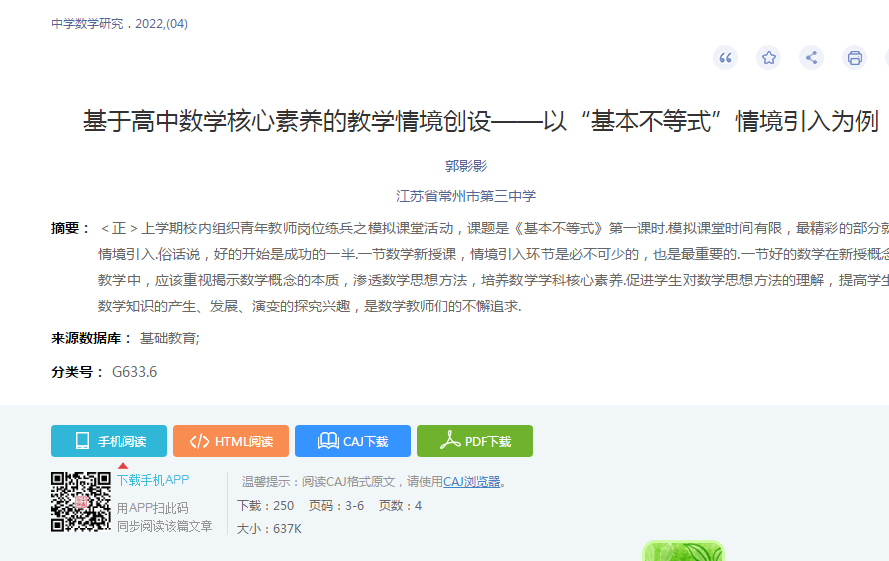Click the open book icon in CAJ下载
The image size is (889, 561).
point(328,441)
